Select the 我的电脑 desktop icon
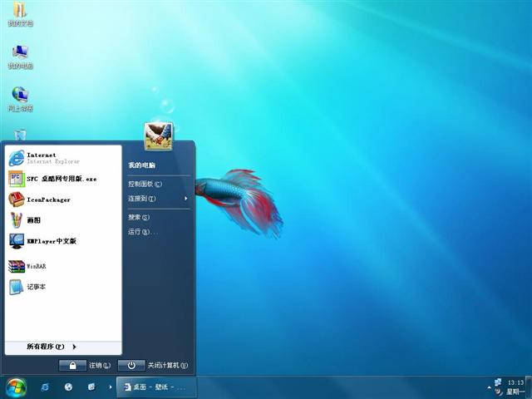Image resolution: width=532 pixels, height=399 pixels. (20, 57)
